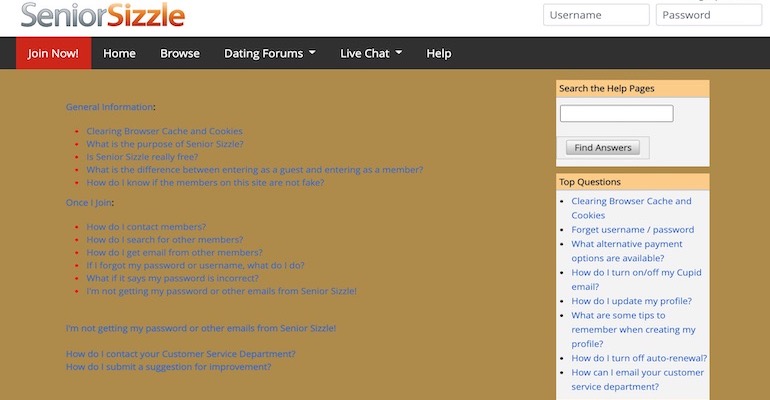
Task: Go to the Browse page
Action: 180,53
